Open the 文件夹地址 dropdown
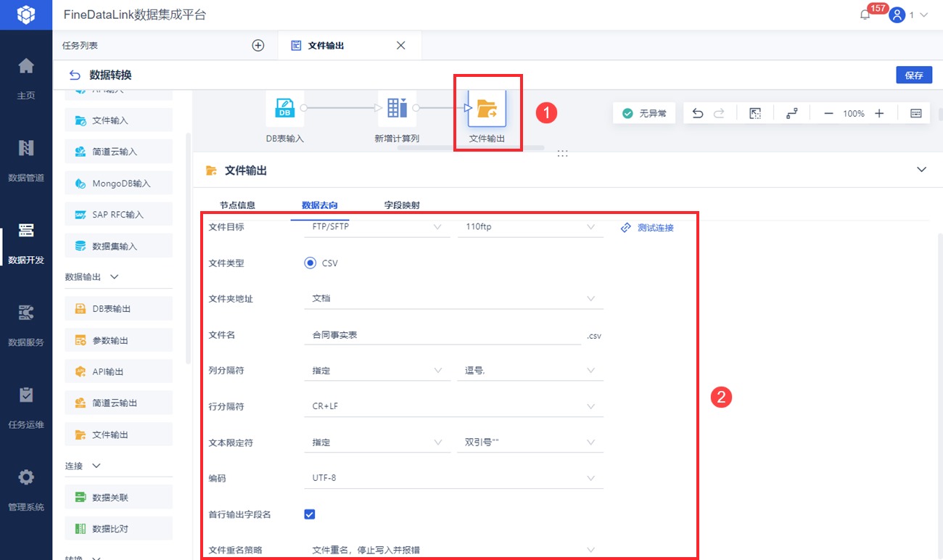Screen dimensions: 943x560 point(453,299)
